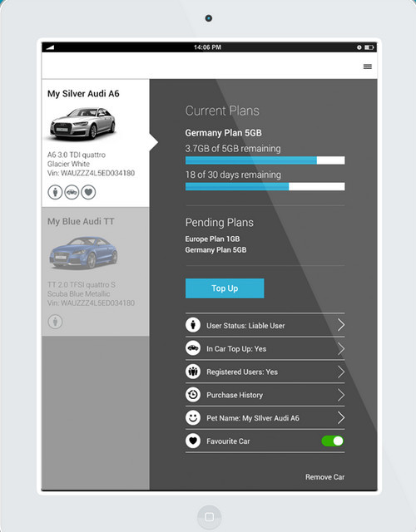The width and height of the screenshot is (416, 532).
Task: Click the person icon under Silver Audi A6
Action: [55, 192]
